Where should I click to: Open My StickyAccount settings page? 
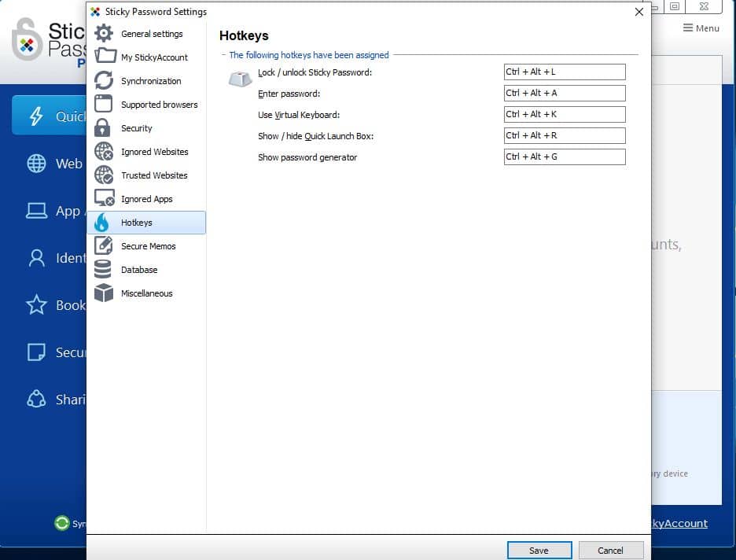tap(146, 57)
